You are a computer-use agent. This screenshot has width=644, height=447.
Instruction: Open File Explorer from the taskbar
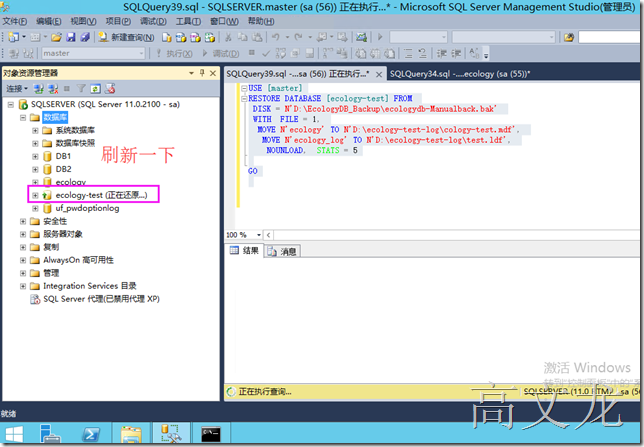click(x=131, y=434)
